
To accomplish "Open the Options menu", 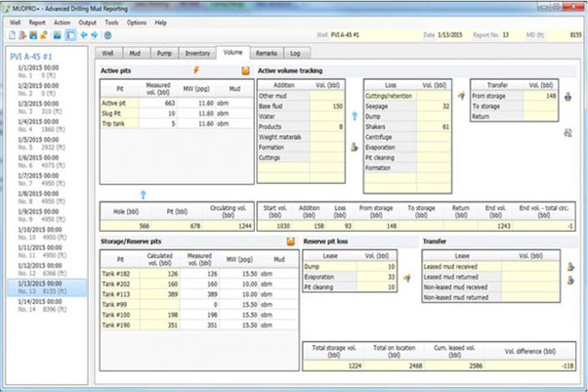I will pyautogui.click(x=137, y=21).
